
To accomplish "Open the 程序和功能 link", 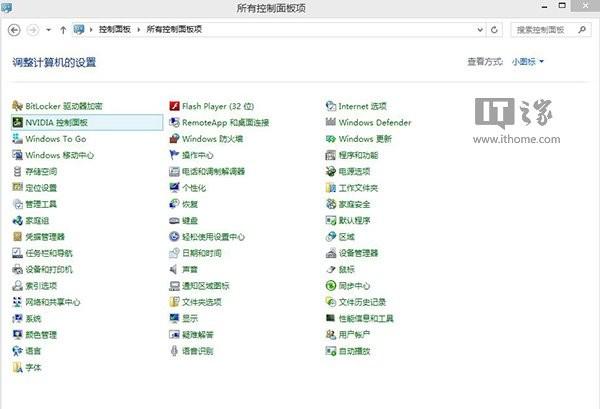I will [x=358, y=155].
